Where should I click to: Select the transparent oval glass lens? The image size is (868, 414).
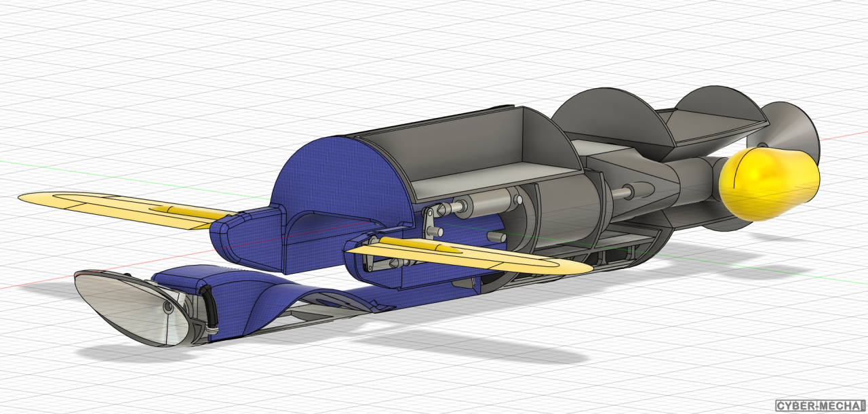(x=129, y=308)
